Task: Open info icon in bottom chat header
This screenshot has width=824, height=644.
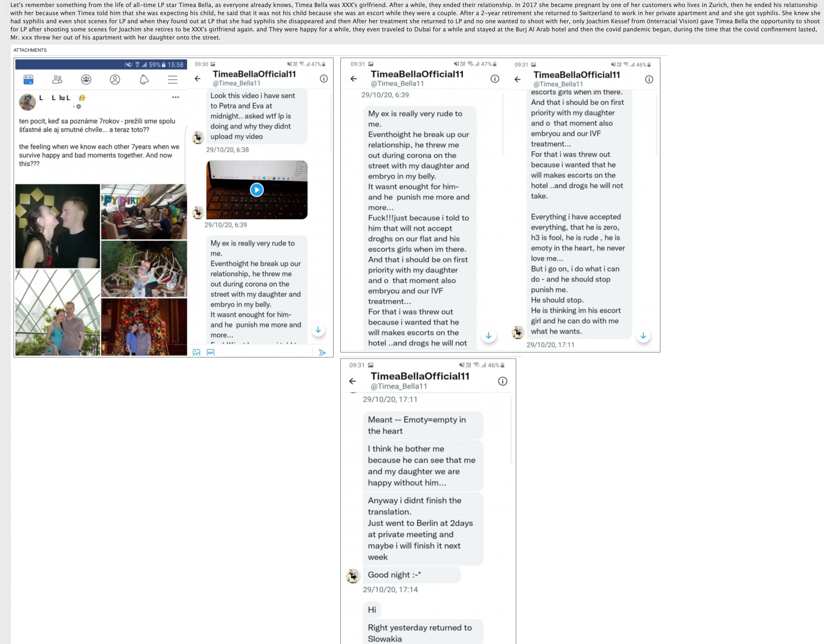Action: tap(503, 381)
